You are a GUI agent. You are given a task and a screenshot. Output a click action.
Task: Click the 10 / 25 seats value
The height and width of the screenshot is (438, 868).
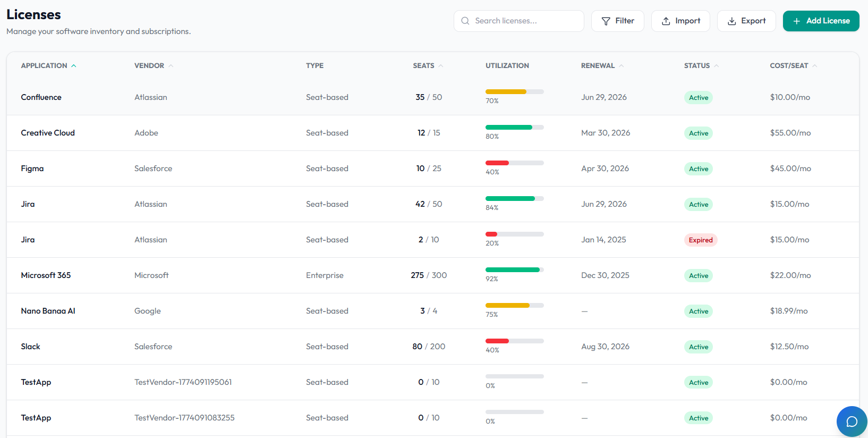coord(429,169)
